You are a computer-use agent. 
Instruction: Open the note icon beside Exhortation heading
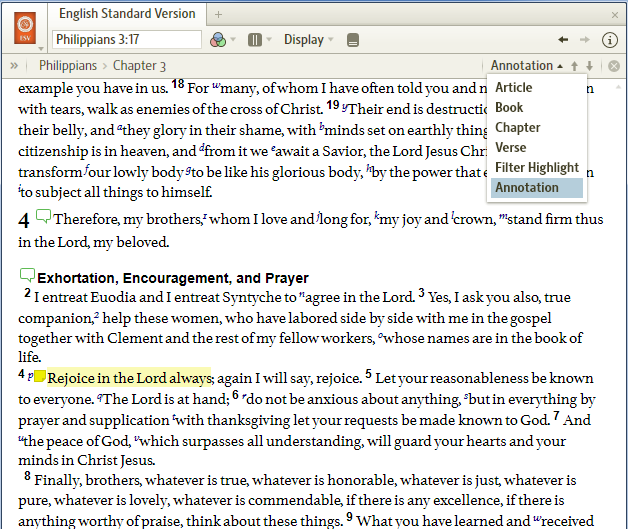27,275
